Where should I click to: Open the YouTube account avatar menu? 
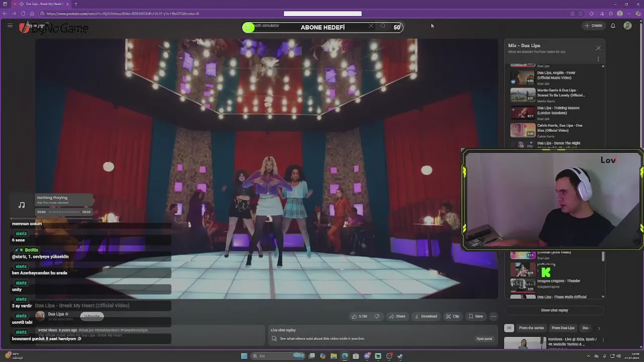(627, 26)
